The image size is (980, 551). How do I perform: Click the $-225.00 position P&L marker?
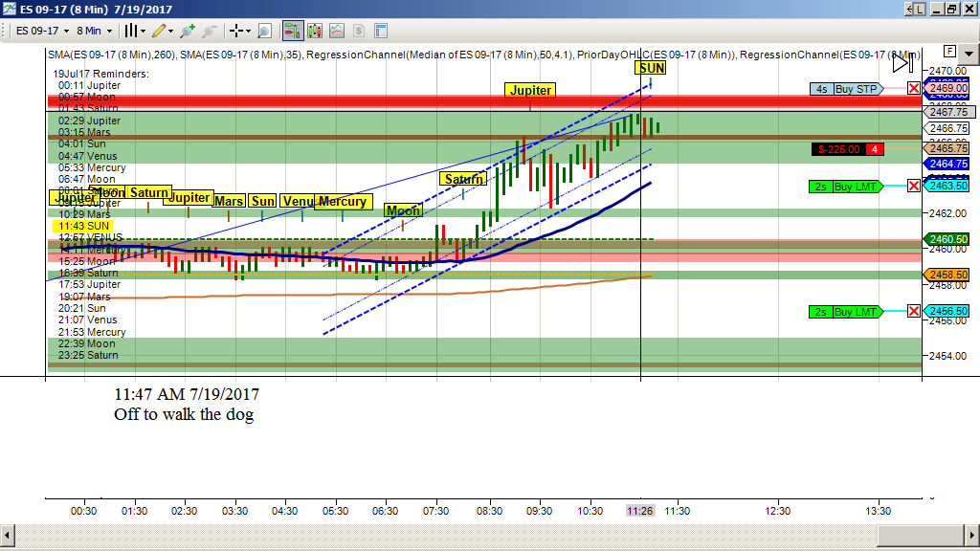point(838,149)
